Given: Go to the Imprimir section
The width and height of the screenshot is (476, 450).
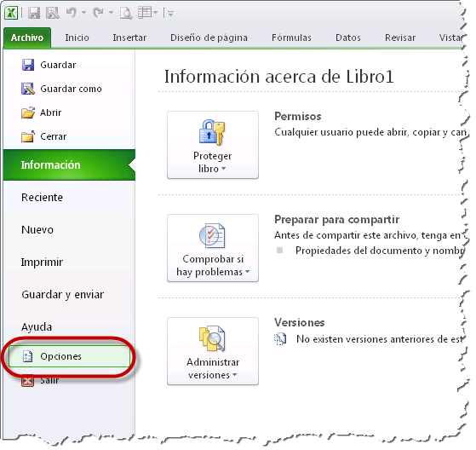Looking at the screenshot, I should click(42, 262).
